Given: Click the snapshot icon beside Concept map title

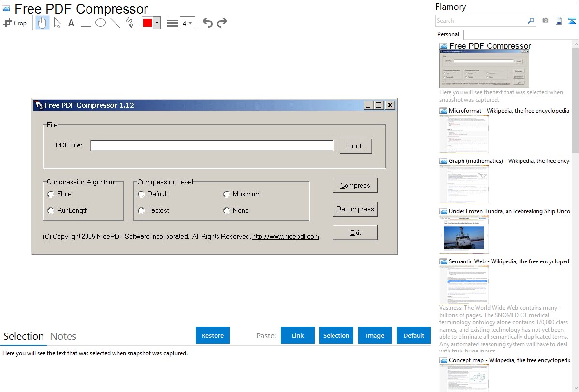Looking at the screenshot, I should [x=443, y=360].
